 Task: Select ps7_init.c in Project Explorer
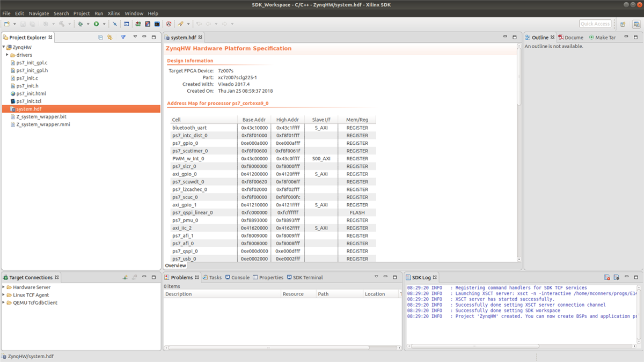click(27, 78)
